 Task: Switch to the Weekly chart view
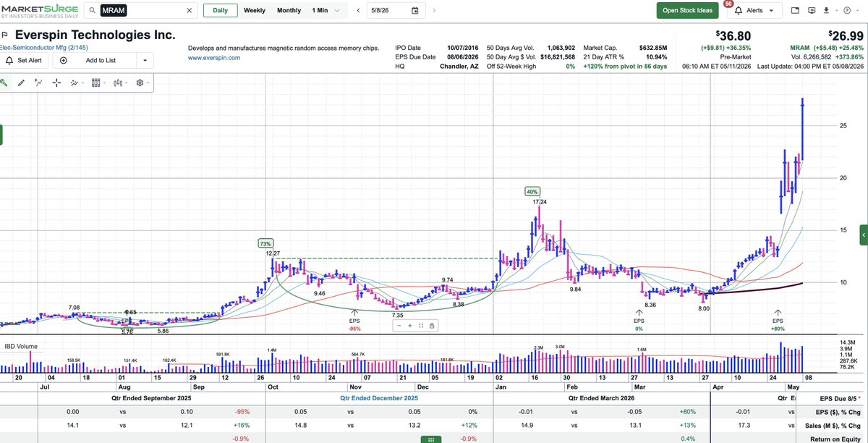pos(254,11)
